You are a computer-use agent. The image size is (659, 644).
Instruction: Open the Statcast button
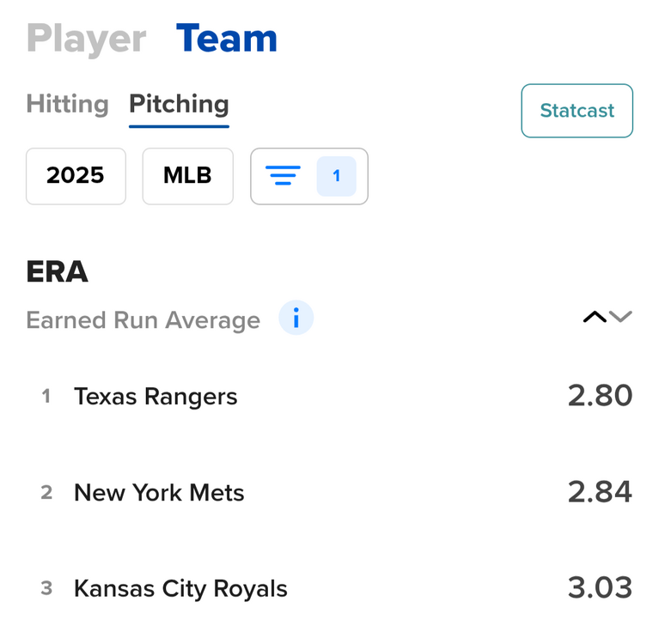click(577, 111)
